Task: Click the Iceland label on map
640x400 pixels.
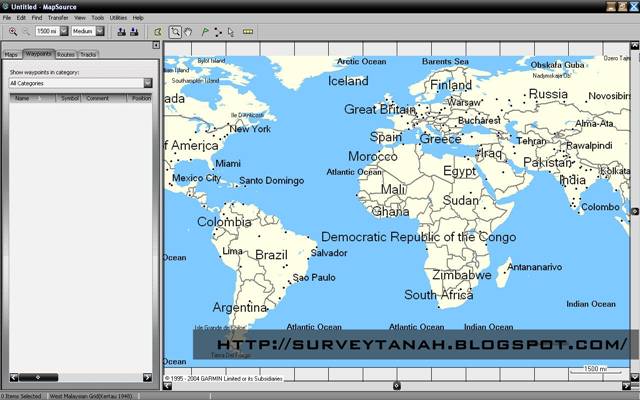Action: (348, 81)
